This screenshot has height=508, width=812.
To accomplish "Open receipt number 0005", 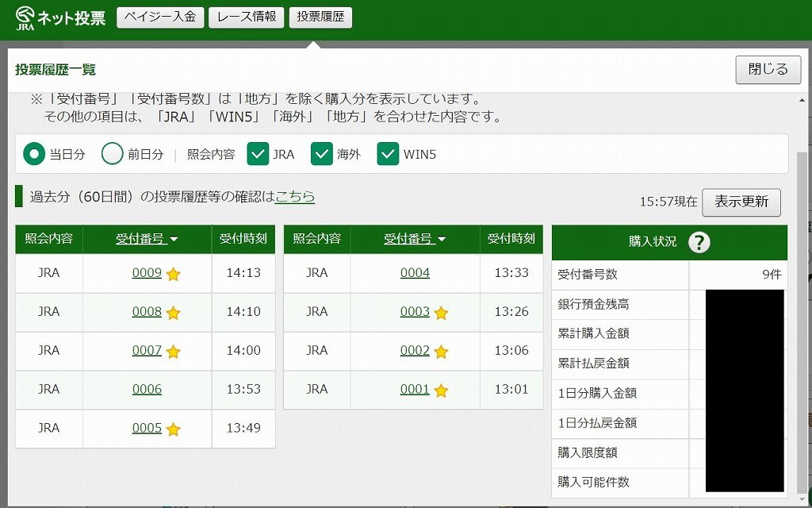I will (x=147, y=428).
